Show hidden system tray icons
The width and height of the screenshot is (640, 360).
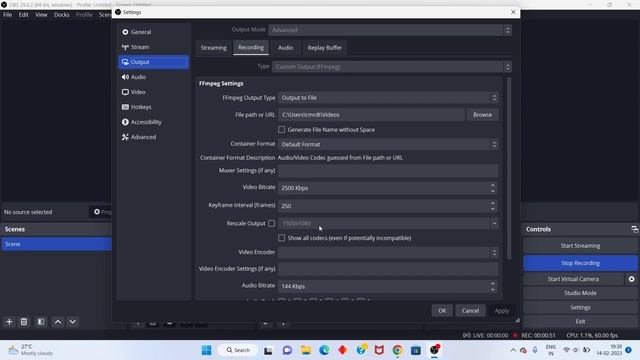click(513, 350)
